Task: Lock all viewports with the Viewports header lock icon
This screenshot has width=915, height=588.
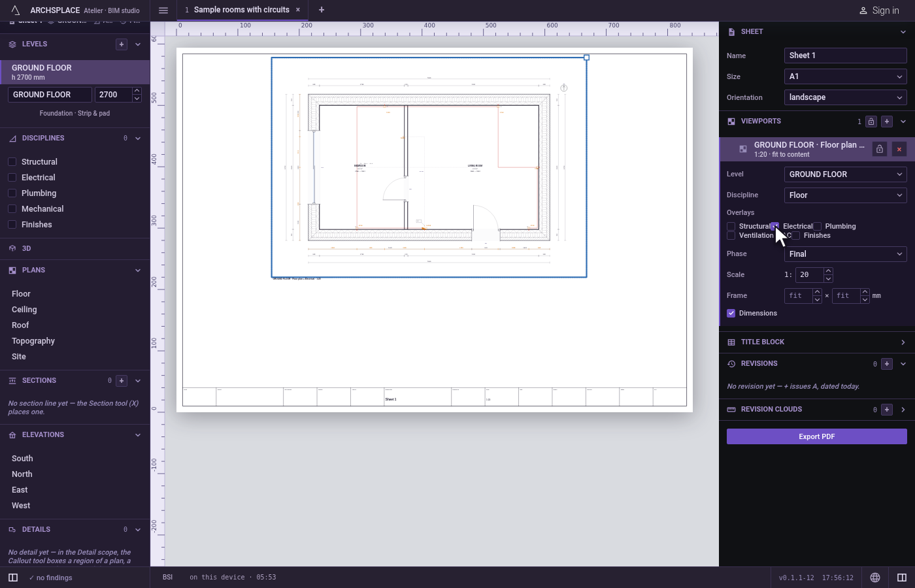Action: click(871, 122)
